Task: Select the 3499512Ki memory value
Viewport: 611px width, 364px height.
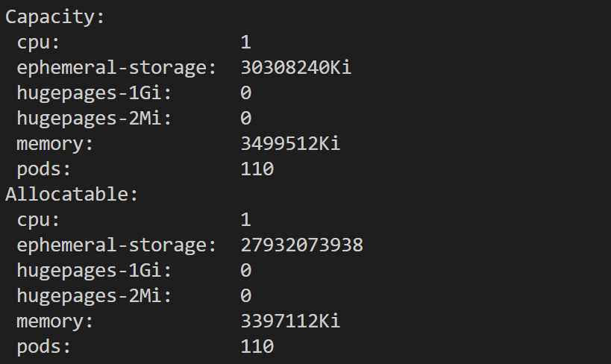Action: click(x=290, y=144)
